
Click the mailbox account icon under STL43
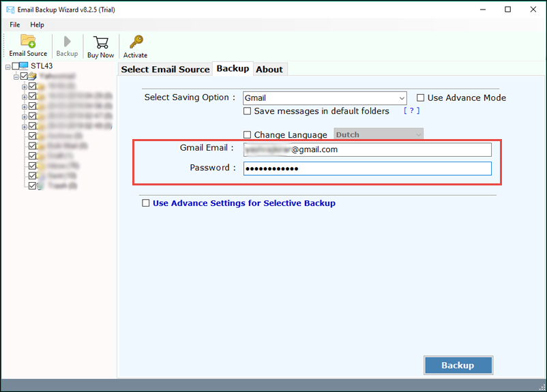pos(33,76)
